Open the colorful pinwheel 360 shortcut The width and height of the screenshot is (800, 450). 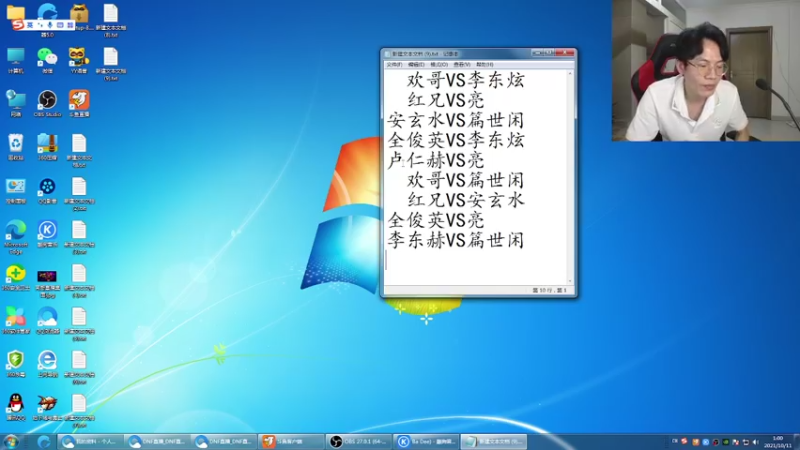[x=15, y=320]
